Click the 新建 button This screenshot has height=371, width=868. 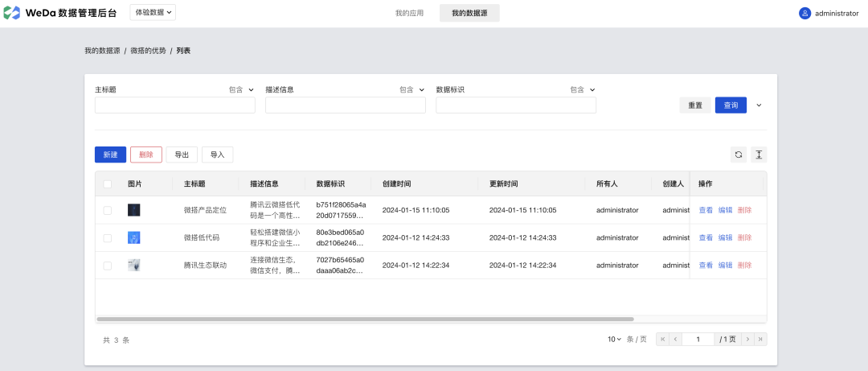click(111, 155)
